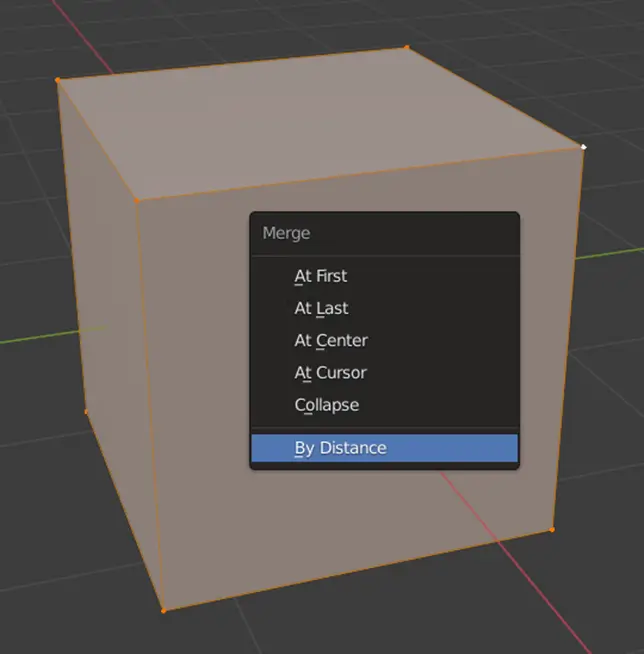Click By Distance merge option
Screen dimensions: 644x654
[384, 448]
